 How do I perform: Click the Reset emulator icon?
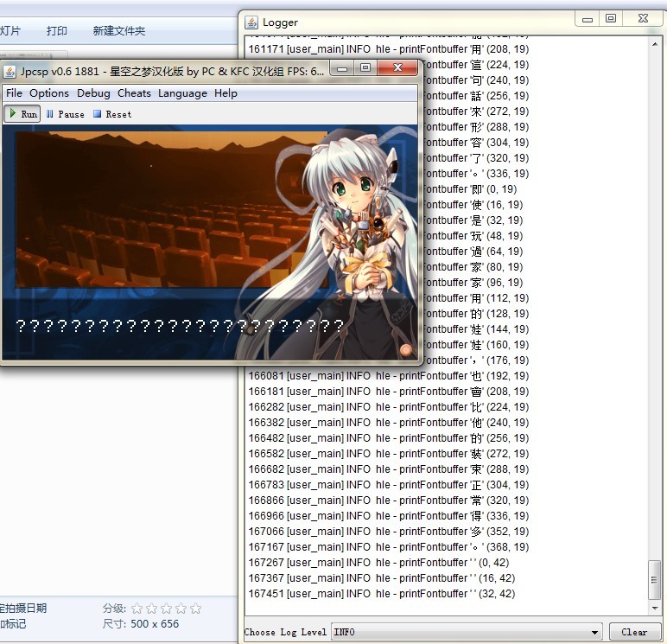(x=112, y=114)
